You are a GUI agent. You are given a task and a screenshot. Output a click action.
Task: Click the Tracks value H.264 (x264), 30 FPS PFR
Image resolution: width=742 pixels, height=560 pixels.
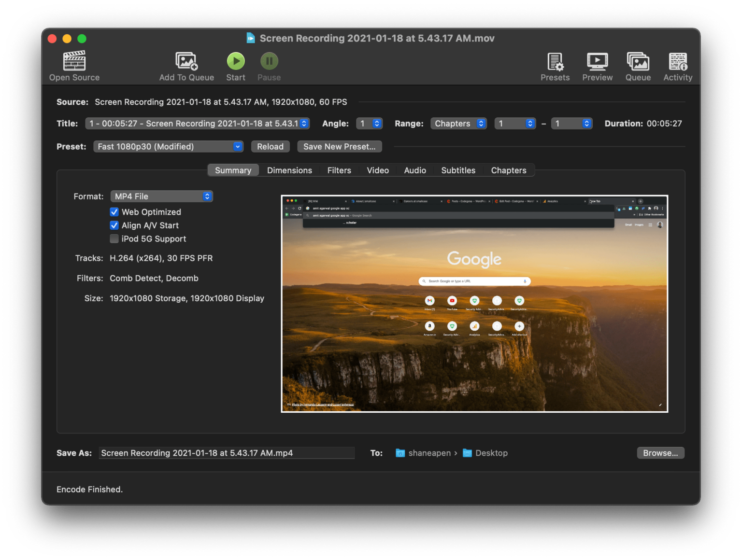coord(161,258)
